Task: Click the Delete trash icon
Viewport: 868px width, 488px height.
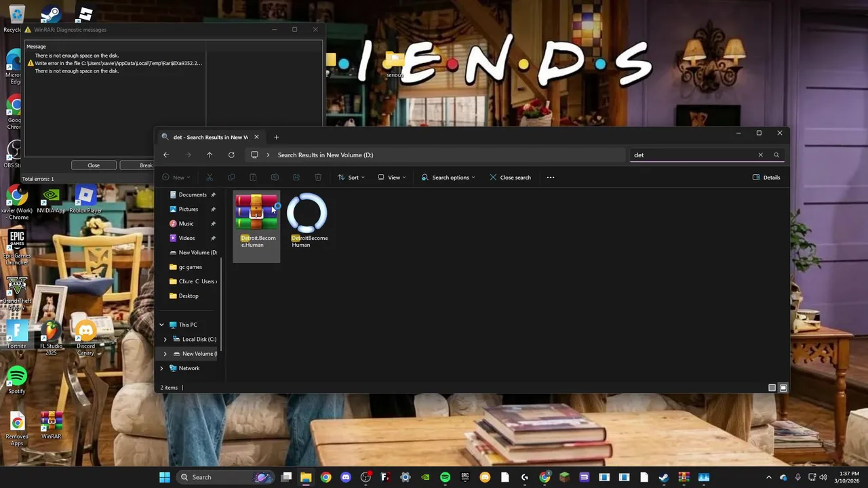Action: pyautogui.click(x=318, y=178)
